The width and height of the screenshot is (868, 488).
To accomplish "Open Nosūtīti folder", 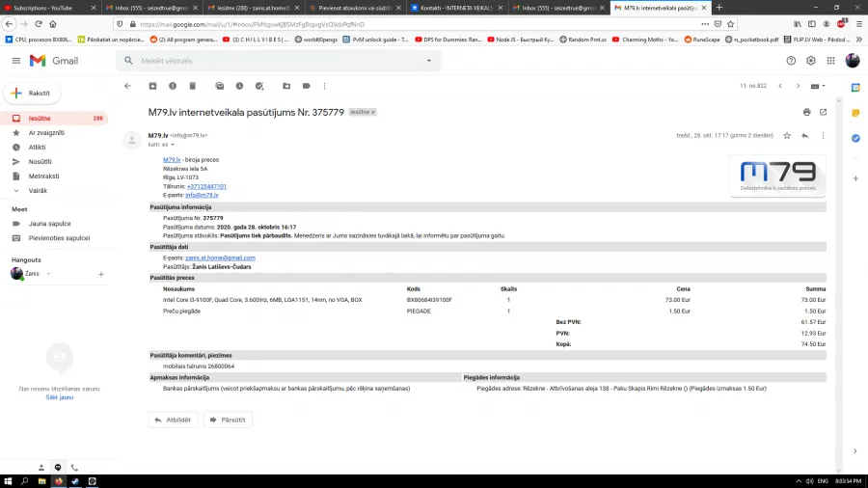I will point(40,162).
